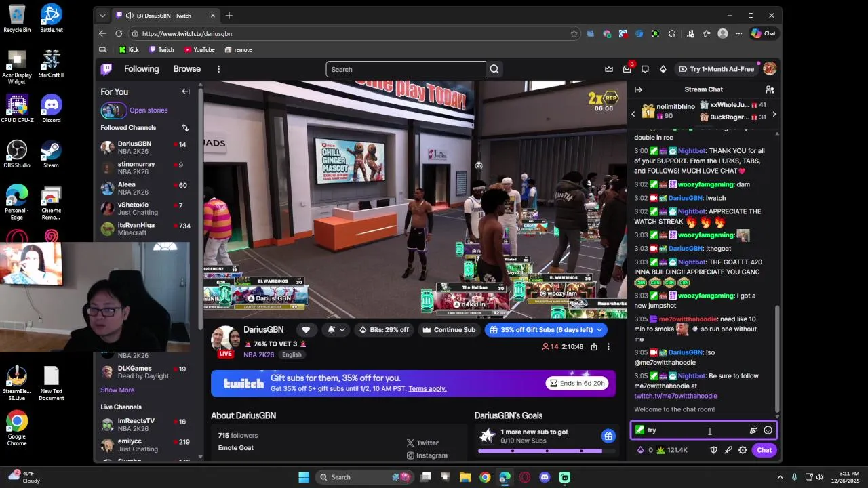This screenshot has width=868, height=488.
Task: Open the Windows Start menu
Action: click(x=304, y=477)
